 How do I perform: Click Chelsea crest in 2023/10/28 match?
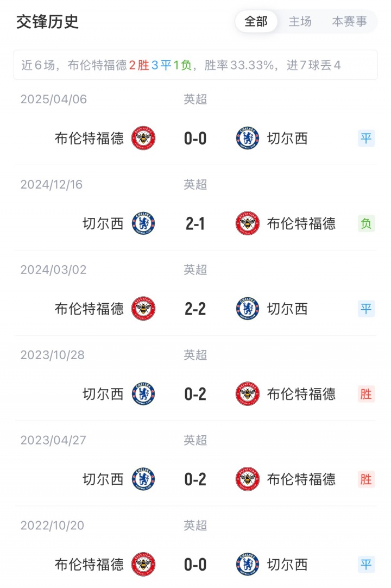pos(143,394)
